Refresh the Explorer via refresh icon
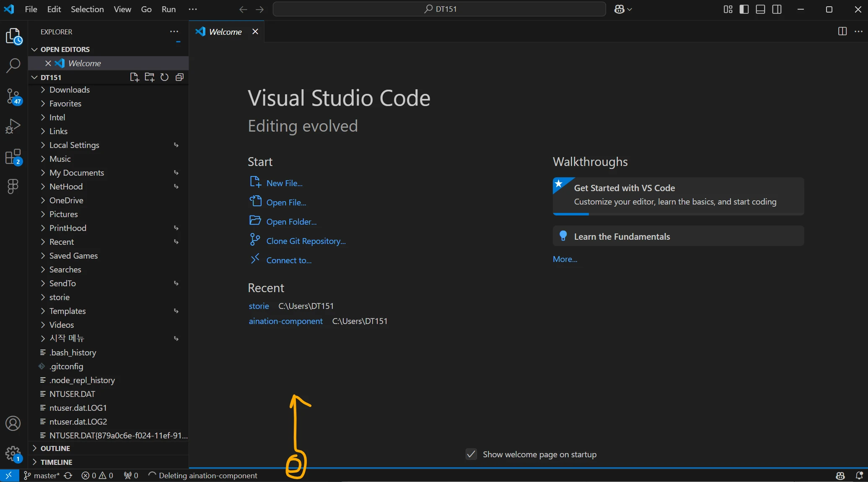This screenshot has width=868, height=482. click(164, 77)
